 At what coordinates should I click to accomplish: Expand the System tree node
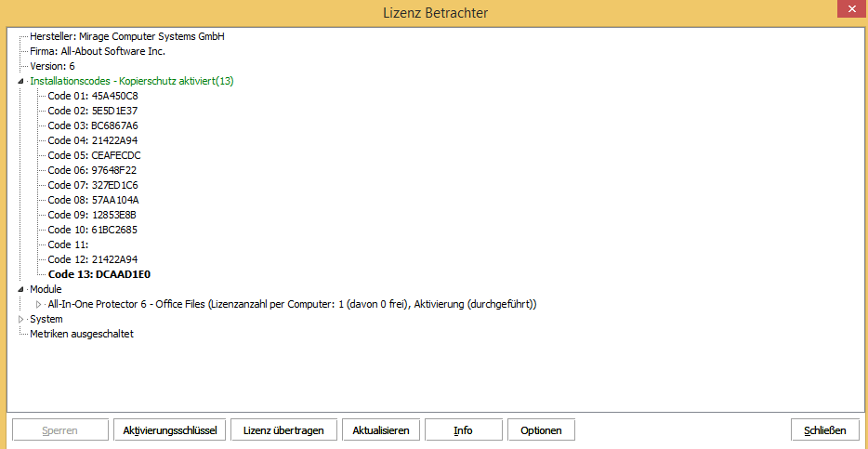[x=21, y=320]
